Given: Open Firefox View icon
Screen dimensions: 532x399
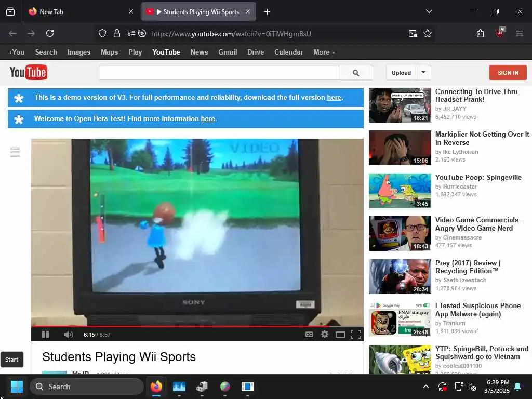Looking at the screenshot, I should pyautogui.click(x=10, y=11).
